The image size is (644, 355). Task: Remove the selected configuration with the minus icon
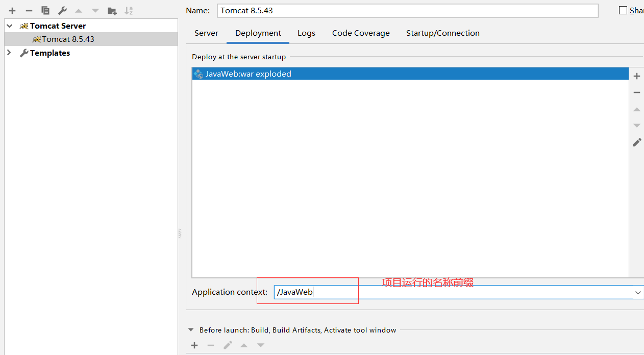(x=29, y=10)
